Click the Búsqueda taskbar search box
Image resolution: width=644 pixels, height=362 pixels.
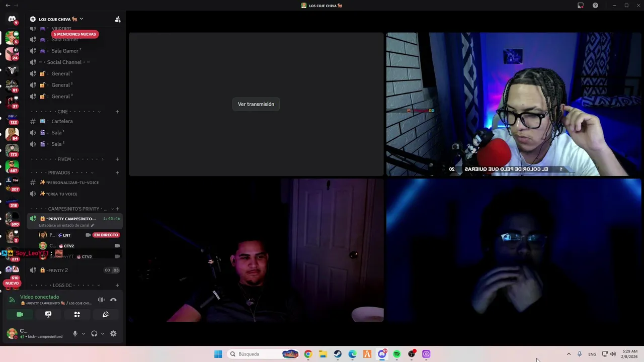[x=263, y=354]
